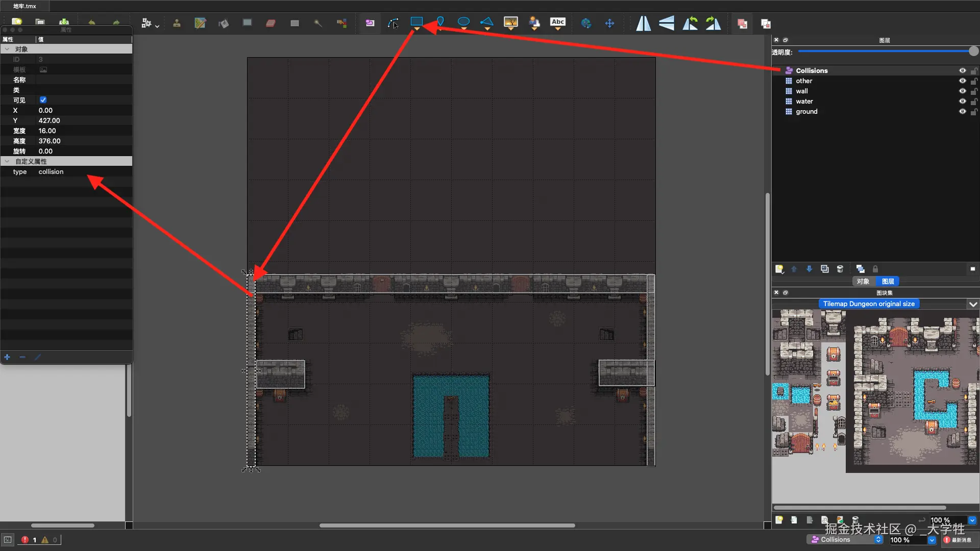Click the add custom property plus button
Viewport: 980px width, 551px height.
click(7, 357)
